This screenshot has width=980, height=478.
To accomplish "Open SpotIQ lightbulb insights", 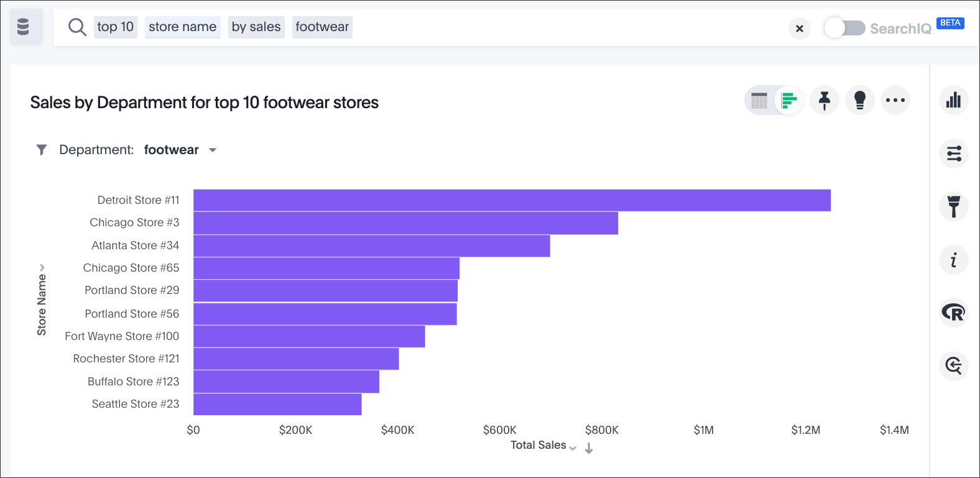I will (860, 100).
